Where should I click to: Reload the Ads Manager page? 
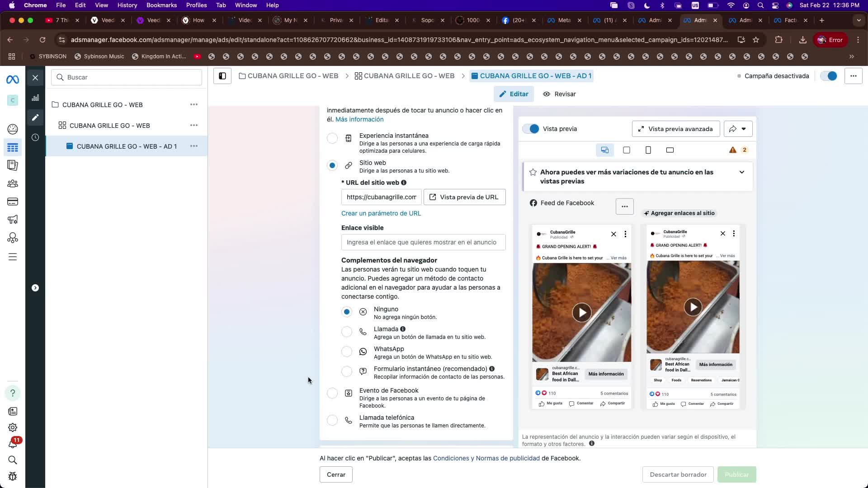click(42, 40)
